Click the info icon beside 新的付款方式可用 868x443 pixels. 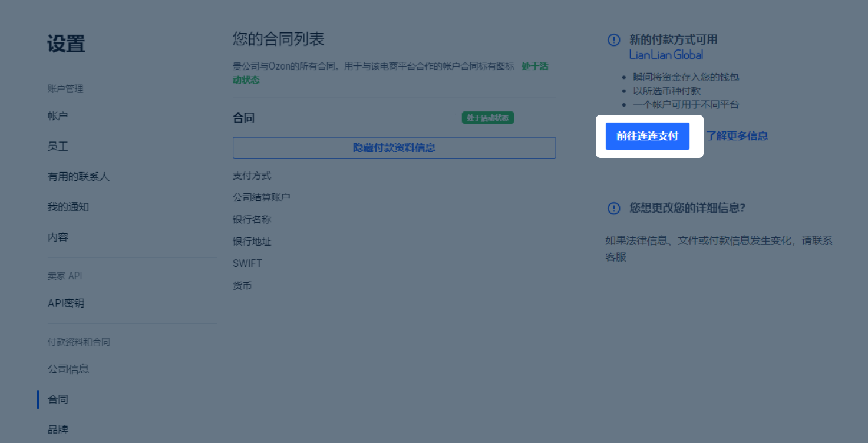pyautogui.click(x=613, y=39)
